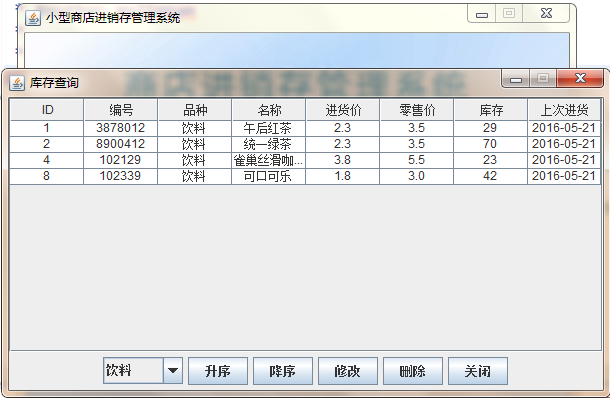The height and width of the screenshot is (398, 610).
Task: Click the retail price cell 5.5
Action: tap(416, 160)
